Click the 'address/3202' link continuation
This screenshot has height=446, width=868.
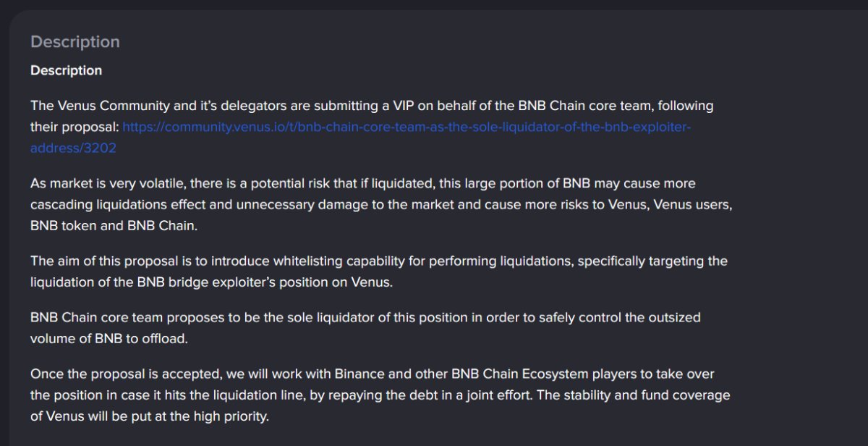(73, 148)
